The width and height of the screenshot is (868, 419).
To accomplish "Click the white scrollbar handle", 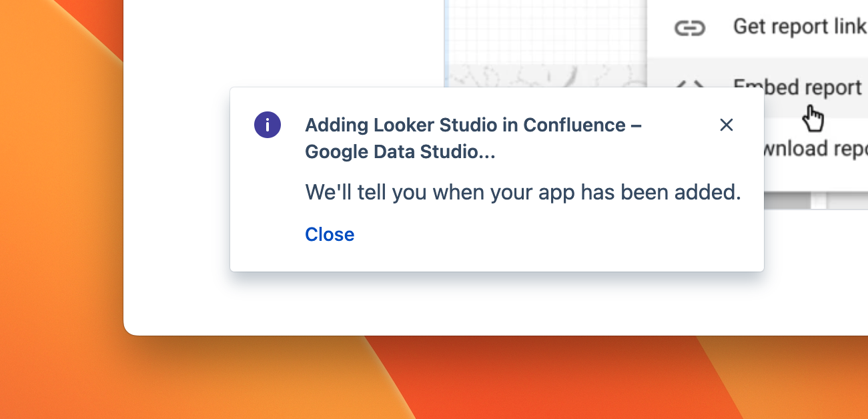I will coord(819,201).
